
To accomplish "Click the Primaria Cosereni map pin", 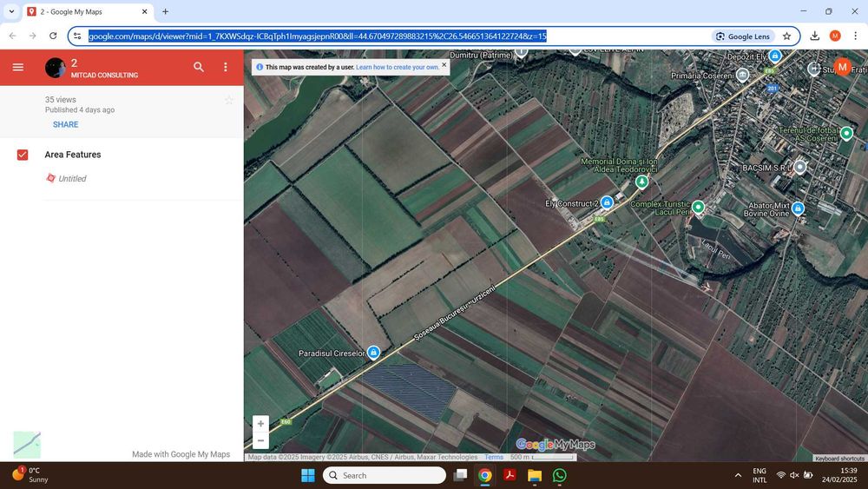I will [742, 74].
